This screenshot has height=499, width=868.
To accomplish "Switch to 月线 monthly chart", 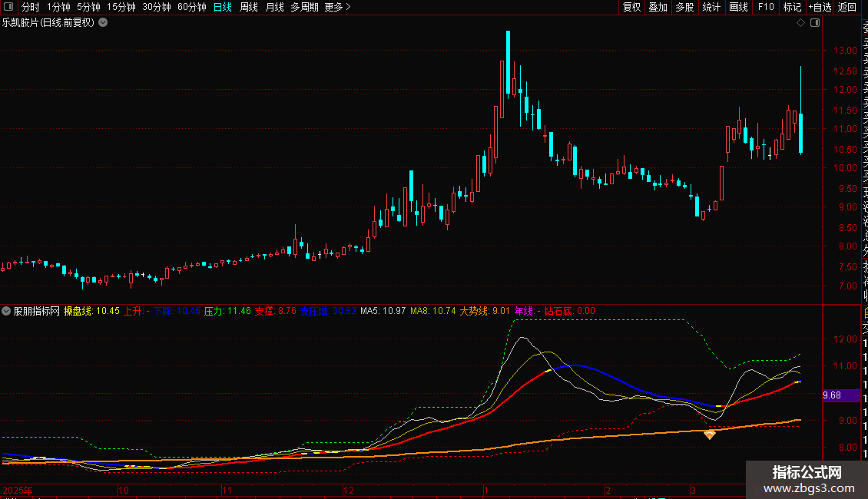I will pyautogui.click(x=274, y=7).
